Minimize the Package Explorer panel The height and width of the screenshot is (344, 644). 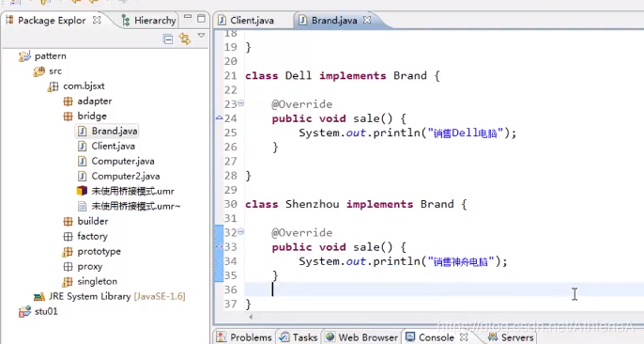click(188, 17)
